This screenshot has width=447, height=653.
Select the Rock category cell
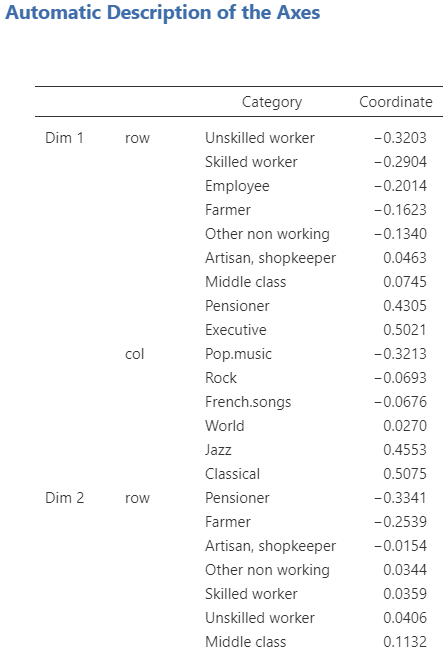[221, 378]
